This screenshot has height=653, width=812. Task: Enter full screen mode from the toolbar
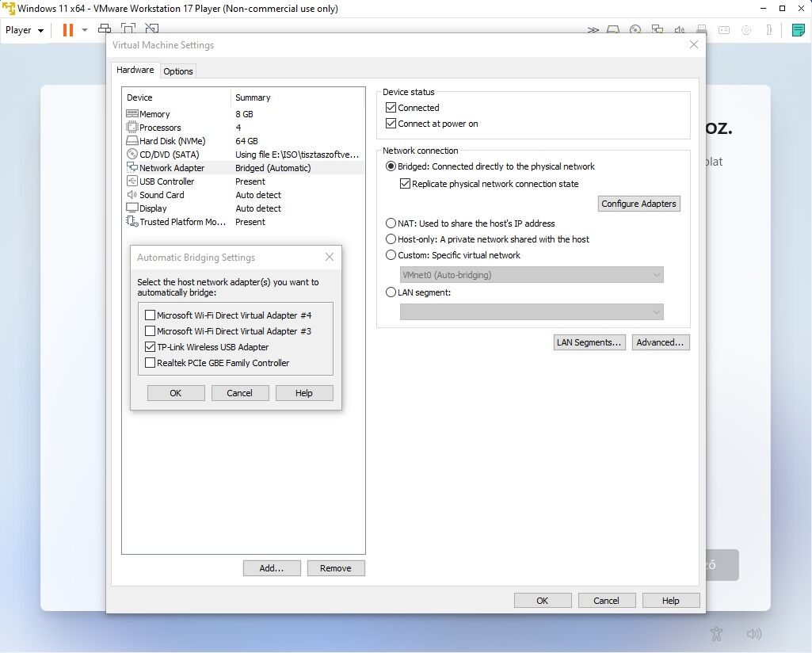point(128,29)
